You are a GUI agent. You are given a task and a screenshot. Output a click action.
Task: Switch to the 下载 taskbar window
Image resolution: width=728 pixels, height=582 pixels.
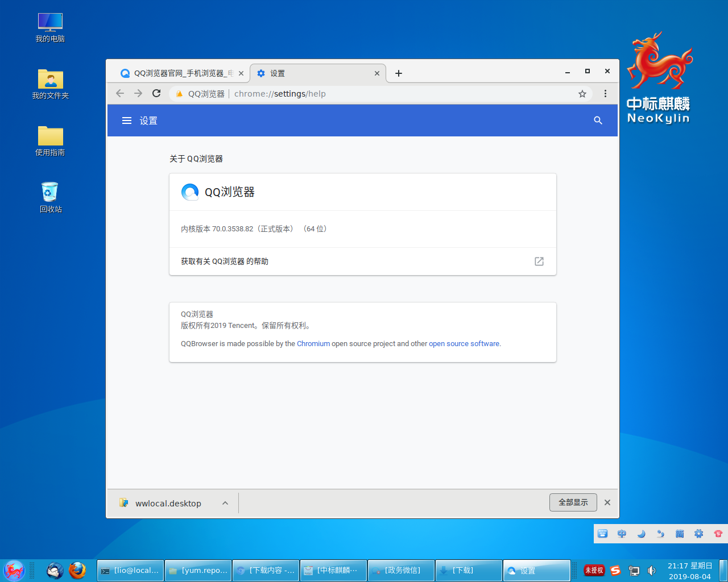469,571
